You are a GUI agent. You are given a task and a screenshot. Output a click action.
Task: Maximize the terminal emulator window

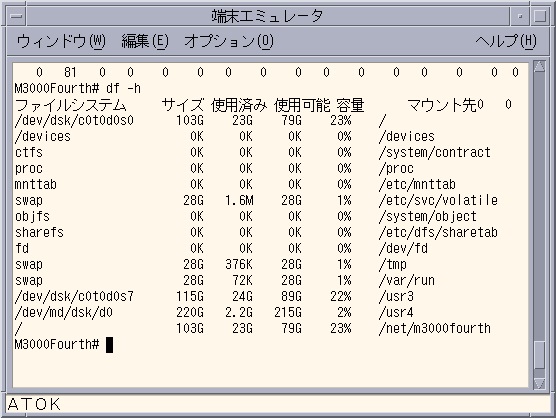[540, 16]
